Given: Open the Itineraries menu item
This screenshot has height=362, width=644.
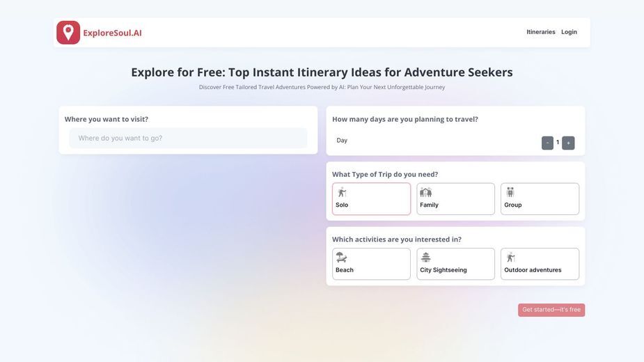Looking at the screenshot, I should point(540,32).
